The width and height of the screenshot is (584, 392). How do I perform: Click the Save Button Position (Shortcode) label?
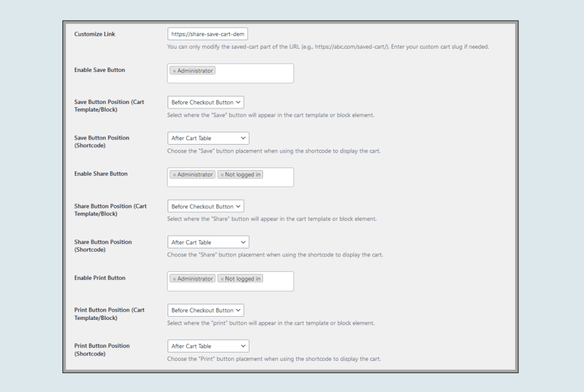[102, 141]
